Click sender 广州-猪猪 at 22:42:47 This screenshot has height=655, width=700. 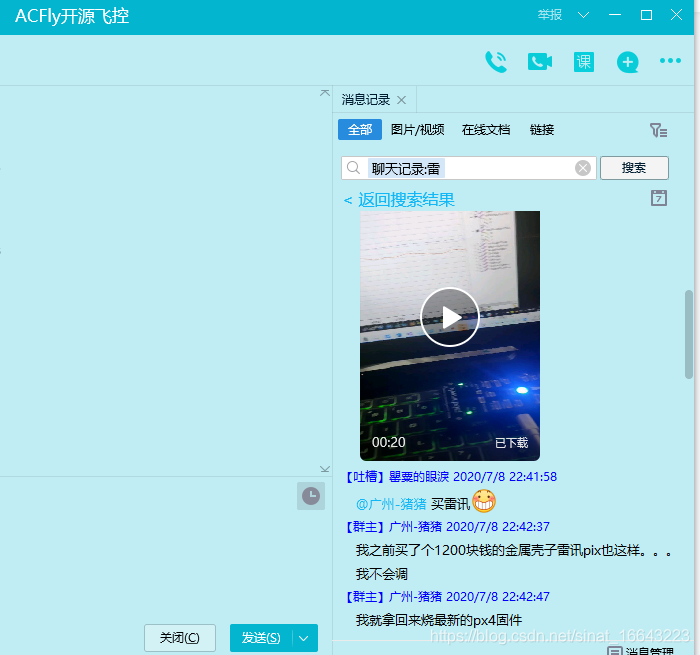click(415, 597)
